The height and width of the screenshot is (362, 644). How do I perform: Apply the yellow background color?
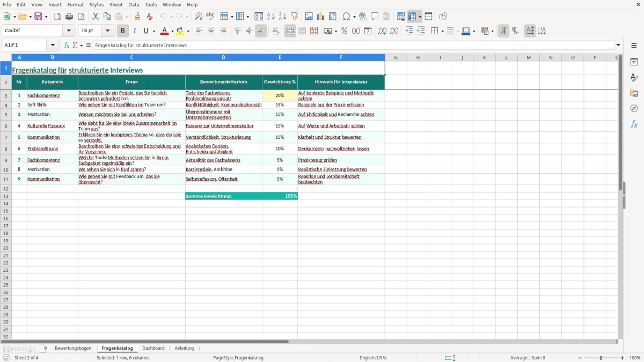(x=181, y=31)
